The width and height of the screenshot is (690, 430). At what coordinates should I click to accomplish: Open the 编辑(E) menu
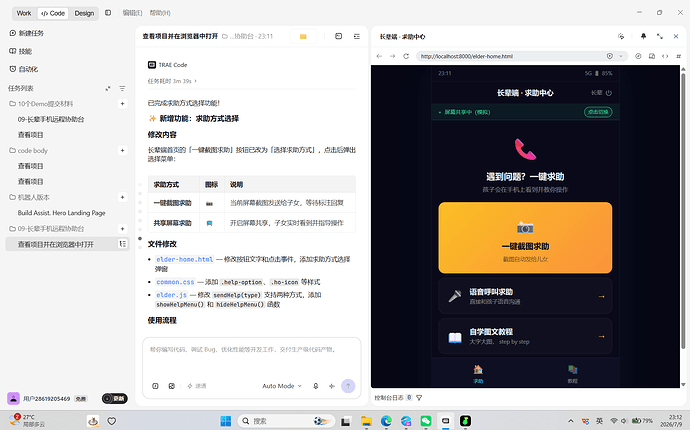[x=132, y=13]
